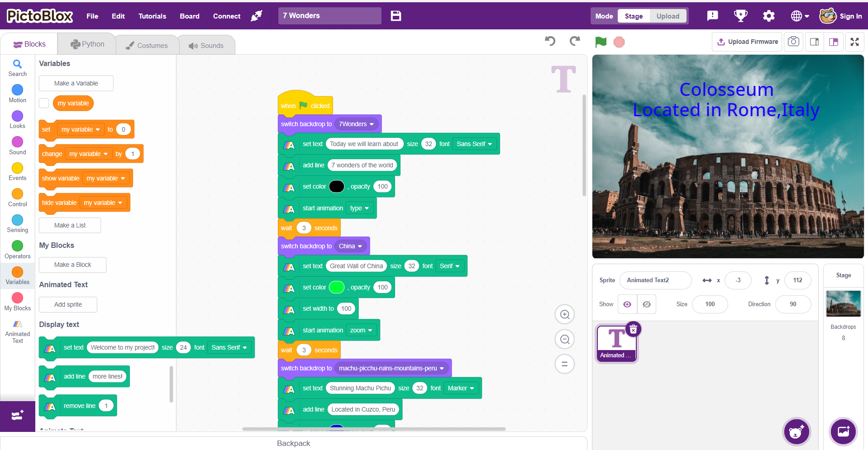Image resolution: width=868 pixels, height=450 pixels.
Task: Open the 7Wonders backdrop dropdown
Action: pos(357,124)
